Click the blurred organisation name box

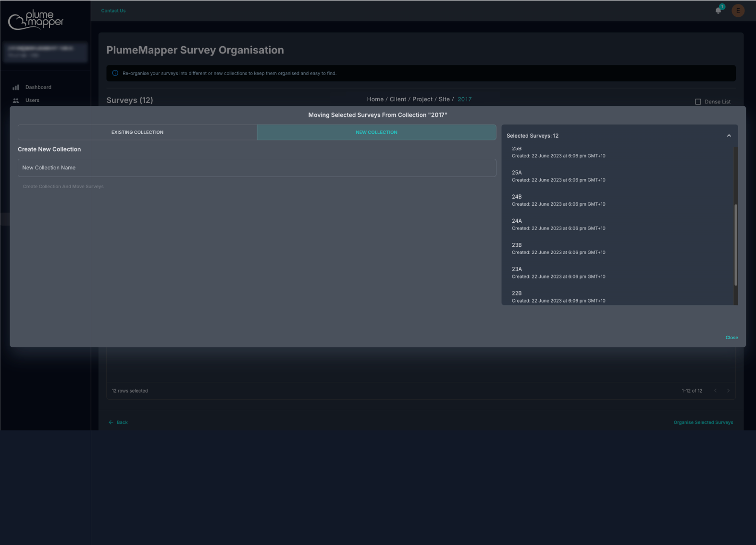click(46, 52)
